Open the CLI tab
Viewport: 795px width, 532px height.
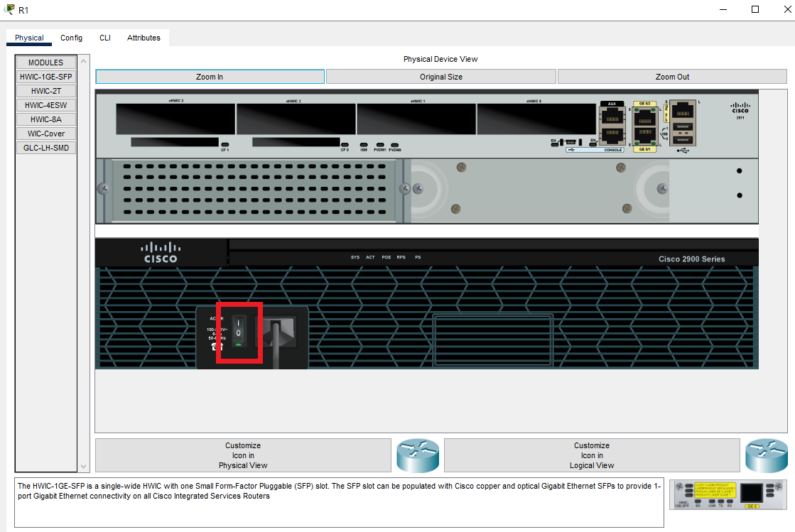coord(105,38)
